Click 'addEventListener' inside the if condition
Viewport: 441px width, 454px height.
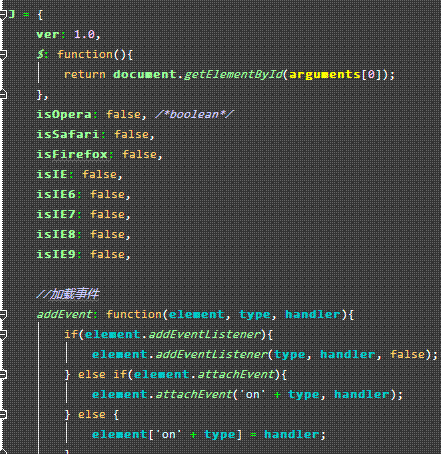[x=204, y=334]
